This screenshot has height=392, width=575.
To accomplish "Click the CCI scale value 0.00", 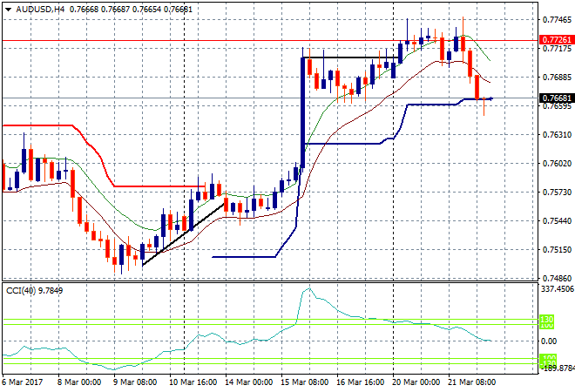I will coord(549,341).
